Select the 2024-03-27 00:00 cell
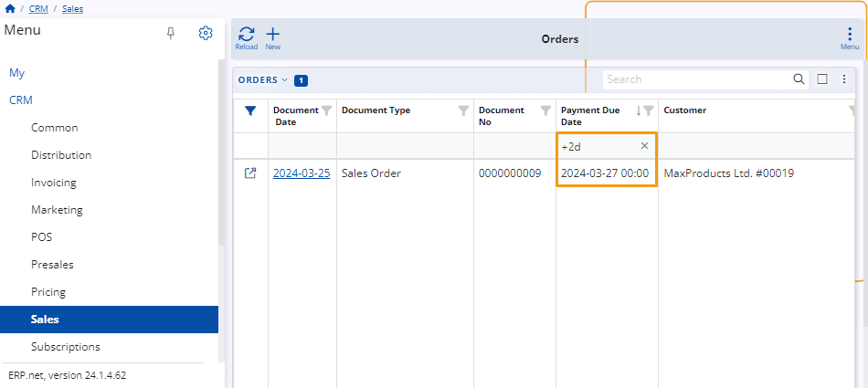 [605, 173]
